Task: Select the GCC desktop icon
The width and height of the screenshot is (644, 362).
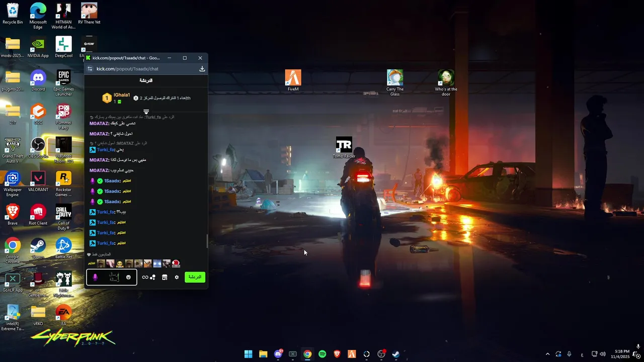Action: tap(38, 114)
